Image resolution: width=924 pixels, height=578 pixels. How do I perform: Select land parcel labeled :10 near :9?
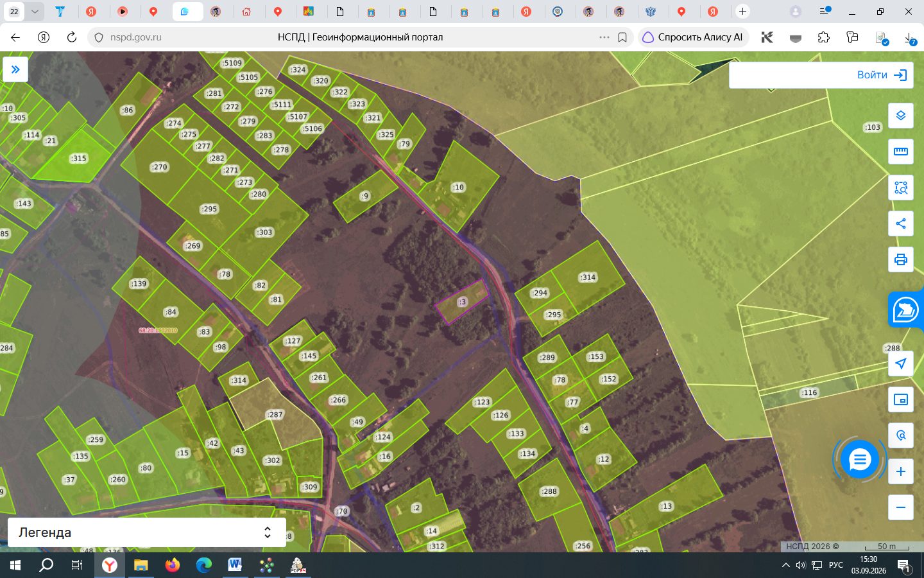(458, 188)
